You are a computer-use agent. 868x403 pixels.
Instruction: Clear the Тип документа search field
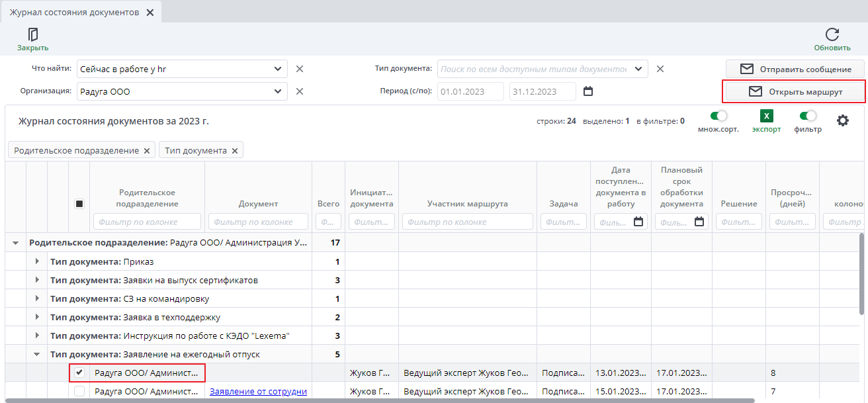pos(660,69)
